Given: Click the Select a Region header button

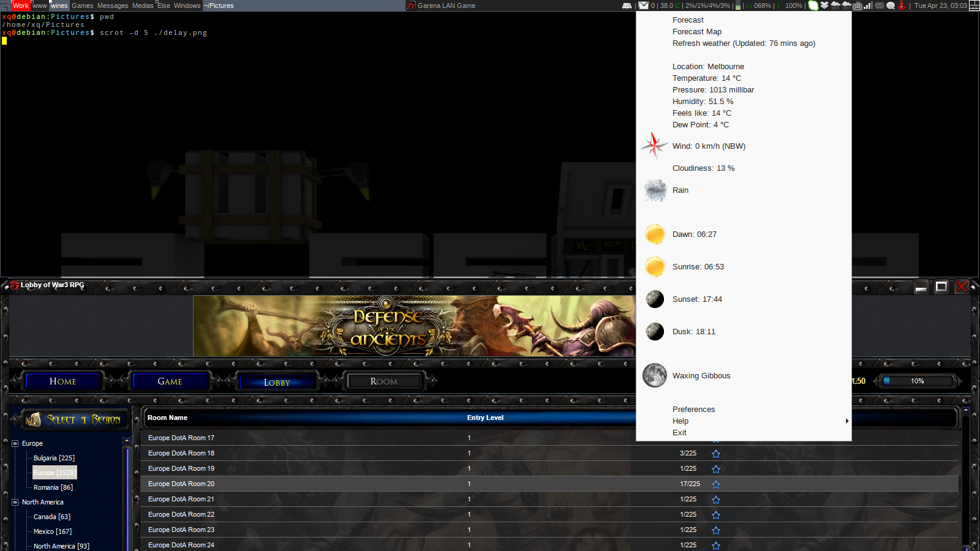Looking at the screenshot, I should pyautogui.click(x=75, y=419).
